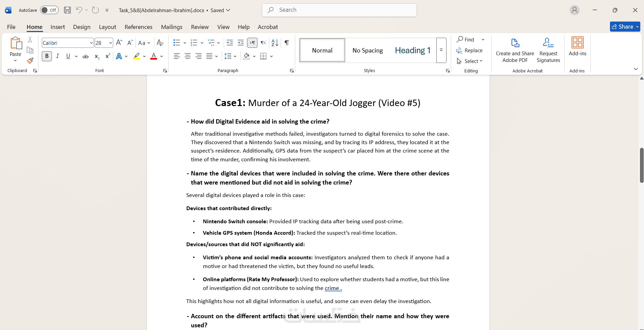The image size is (644, 330).
Task: Toggle show paragraph marks pilcrow
Action: pyautogui.click(x=286, y=43)
